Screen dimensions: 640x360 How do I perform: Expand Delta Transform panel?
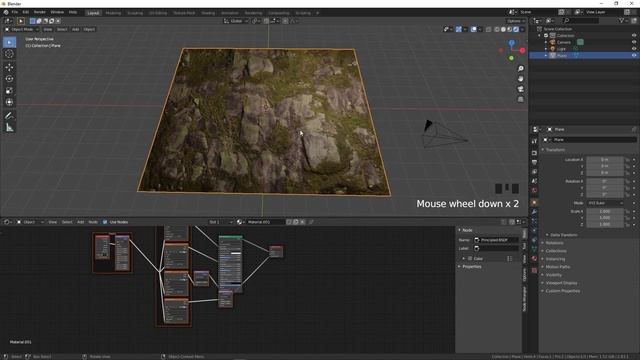[564, 235]
